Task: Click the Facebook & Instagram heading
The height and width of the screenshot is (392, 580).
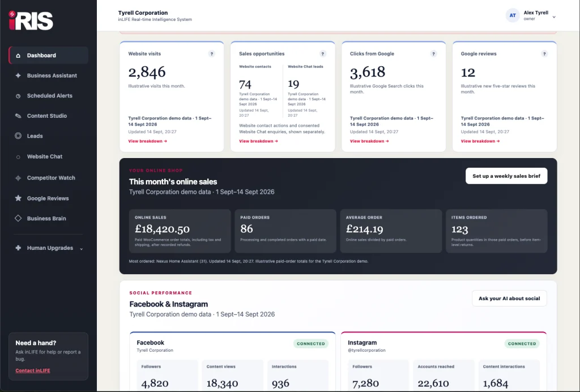Action: tap(169, 304)
